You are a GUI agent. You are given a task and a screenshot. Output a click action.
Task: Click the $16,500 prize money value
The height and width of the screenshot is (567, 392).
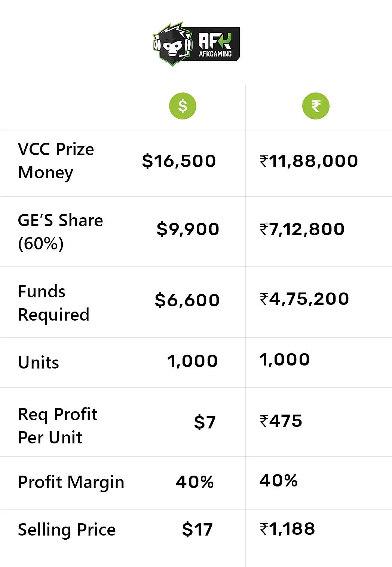point(179,161)
